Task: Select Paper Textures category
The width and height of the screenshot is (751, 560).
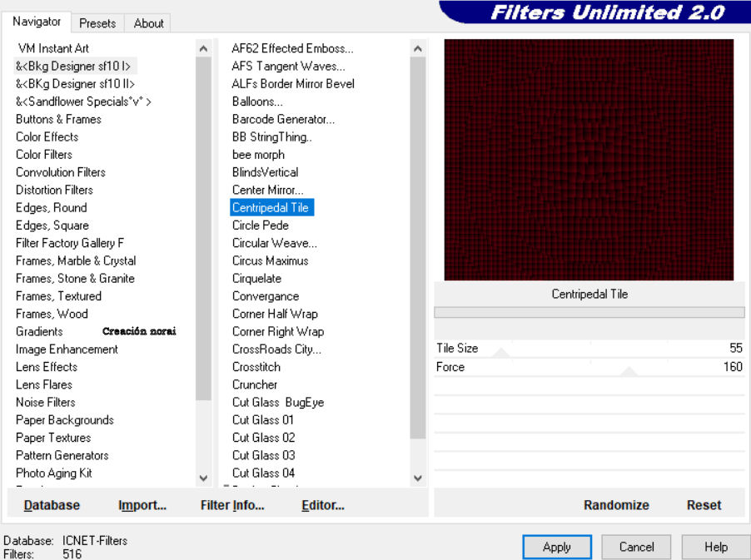Action: [x=53, y=438]
